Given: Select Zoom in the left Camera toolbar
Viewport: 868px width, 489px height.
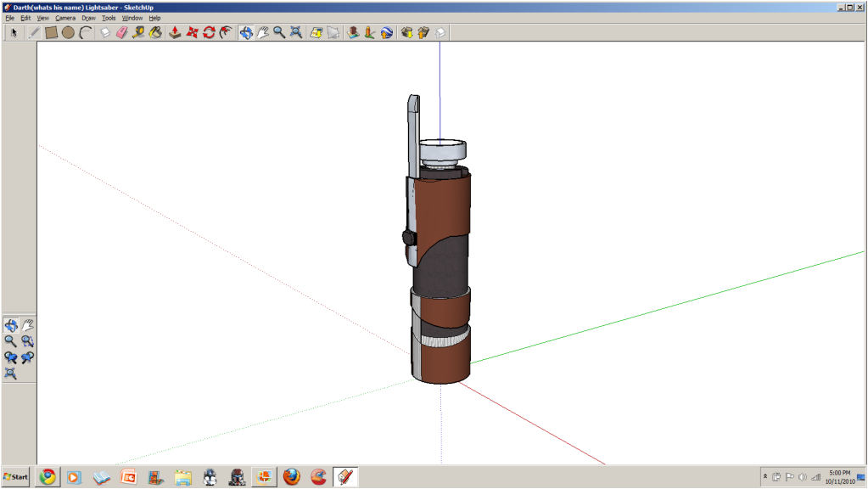Looking at the screenshot, I should click(x=10, y=341).
